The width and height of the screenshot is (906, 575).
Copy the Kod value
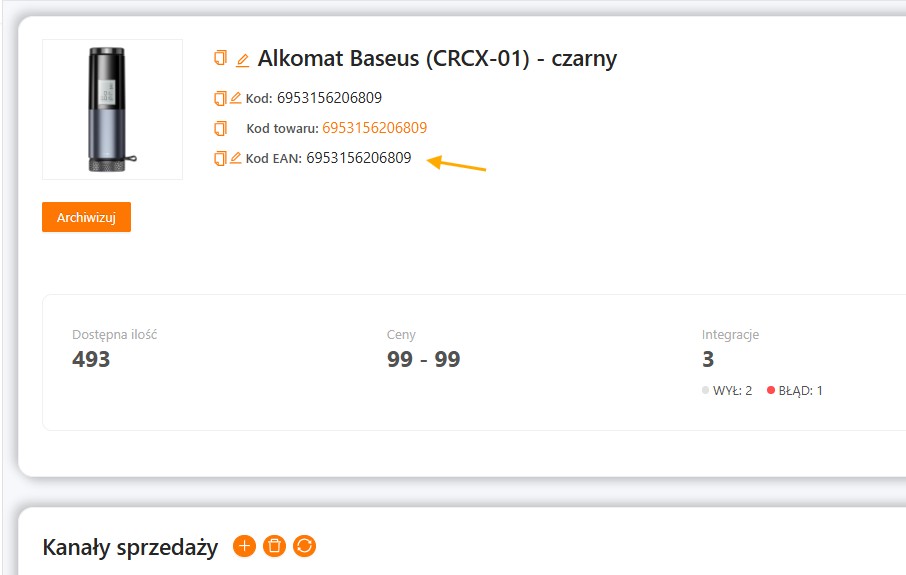pos(220,98)
